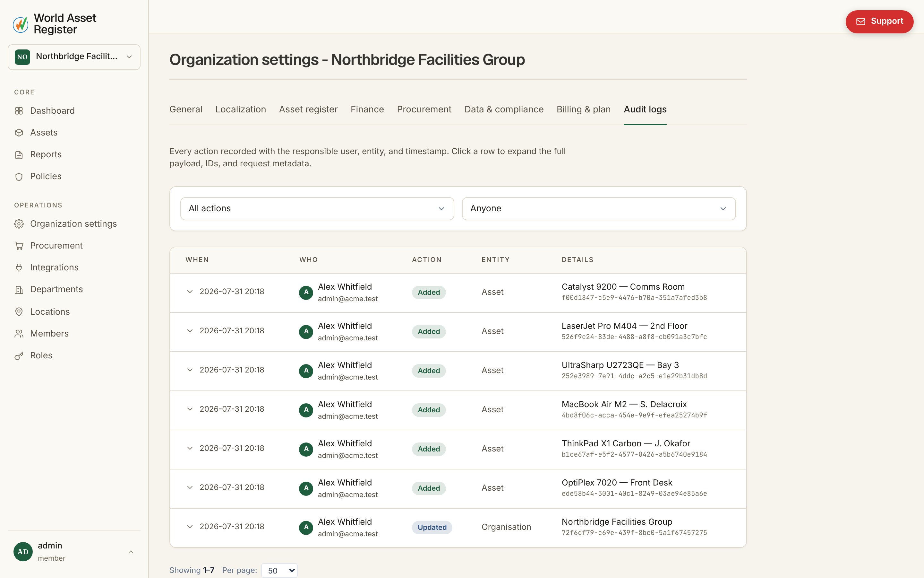Select the Audit logs tab
924x578 pixels.
point(645,109)
